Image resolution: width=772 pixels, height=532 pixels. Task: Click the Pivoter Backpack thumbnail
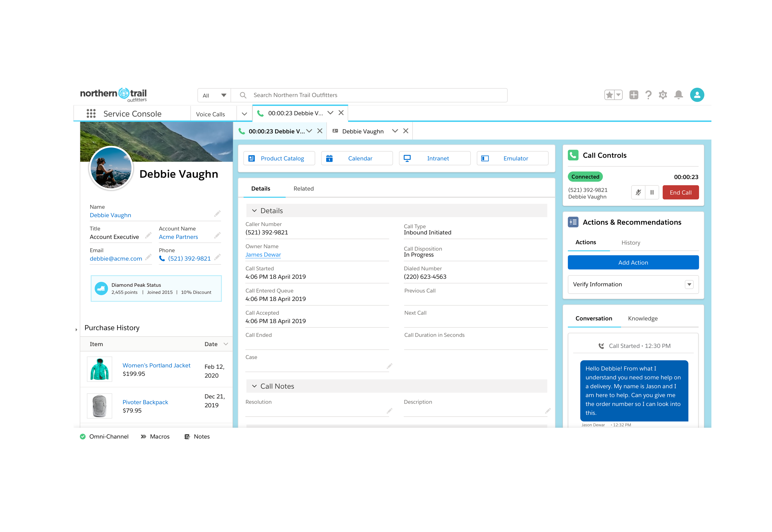(x=99, y=406)
